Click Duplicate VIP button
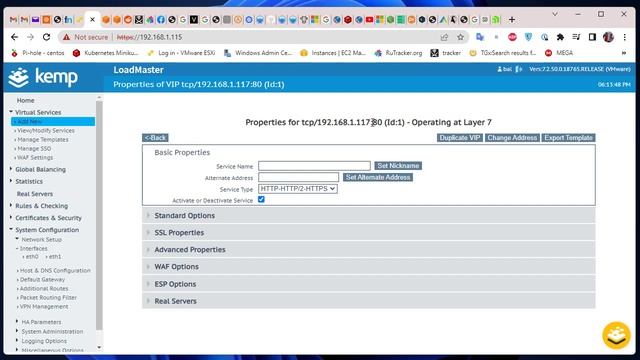Viewport: 640px width, 360px height. 460,138
